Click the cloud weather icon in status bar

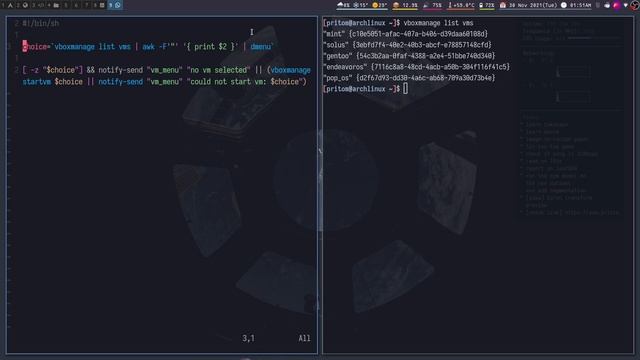(340, 5)
